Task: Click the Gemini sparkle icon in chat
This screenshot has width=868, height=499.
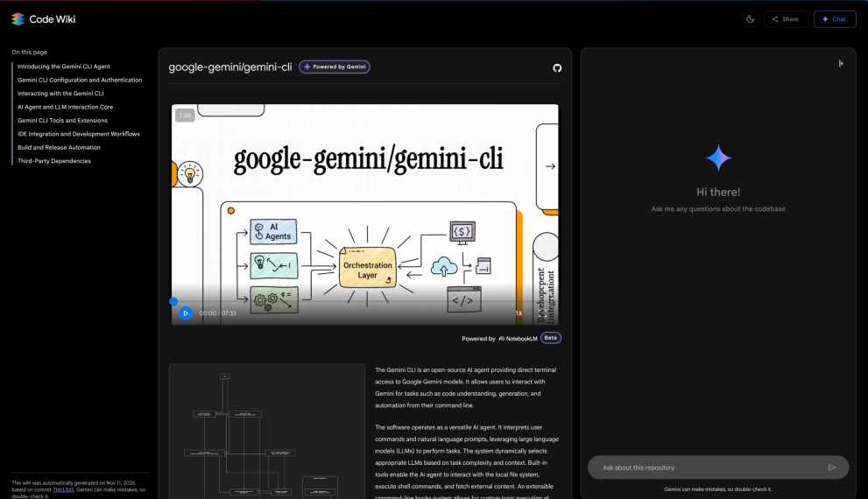Action: coord(718,158)
